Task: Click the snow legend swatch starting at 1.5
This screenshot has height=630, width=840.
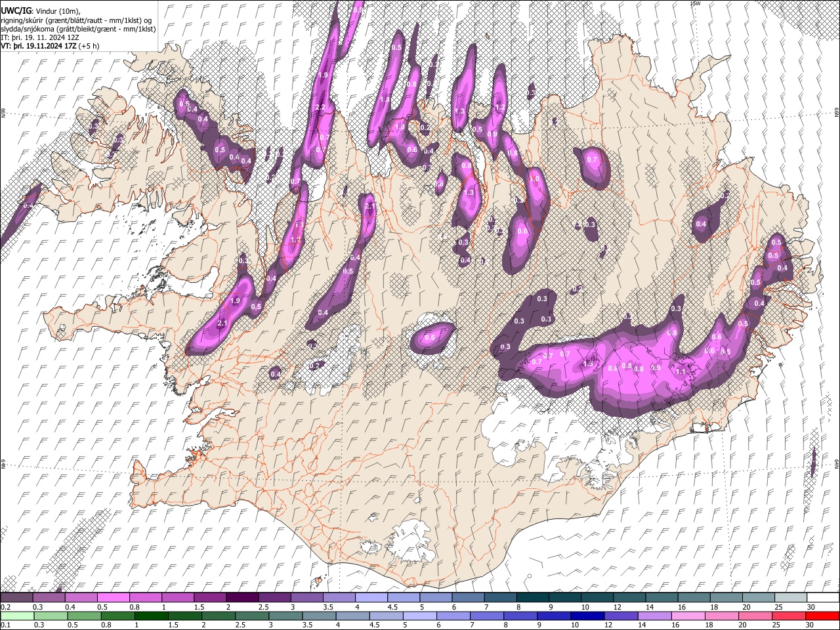Action: (210, 598)
